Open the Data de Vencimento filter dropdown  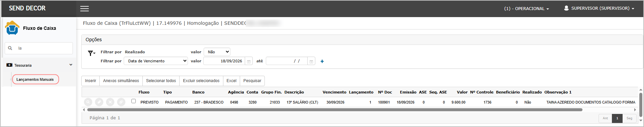coord(156,61)
